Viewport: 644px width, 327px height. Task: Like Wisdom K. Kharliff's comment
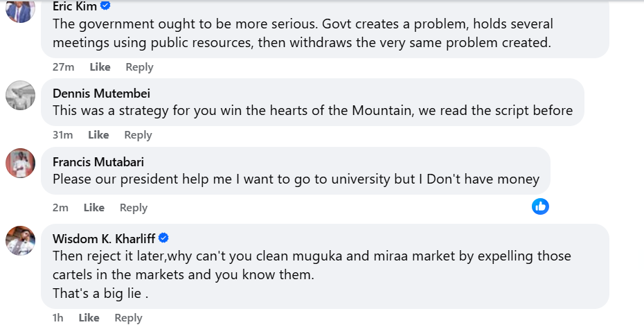(x=89, y=318)
